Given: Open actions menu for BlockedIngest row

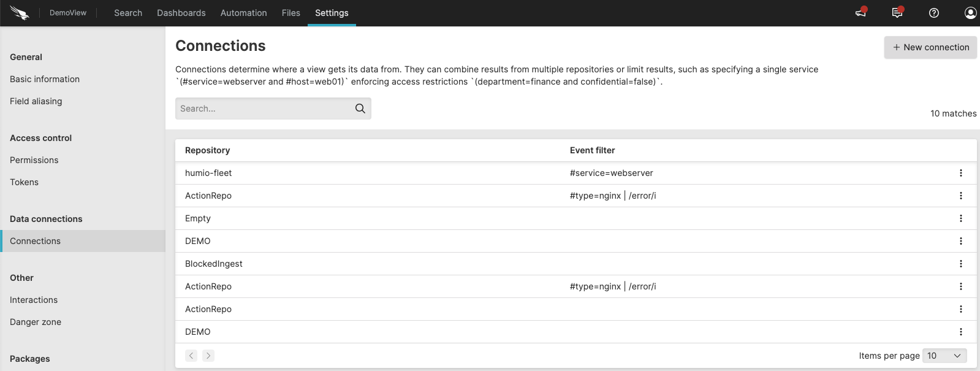Looking at the screenshot, I should (x=960, y=264).
